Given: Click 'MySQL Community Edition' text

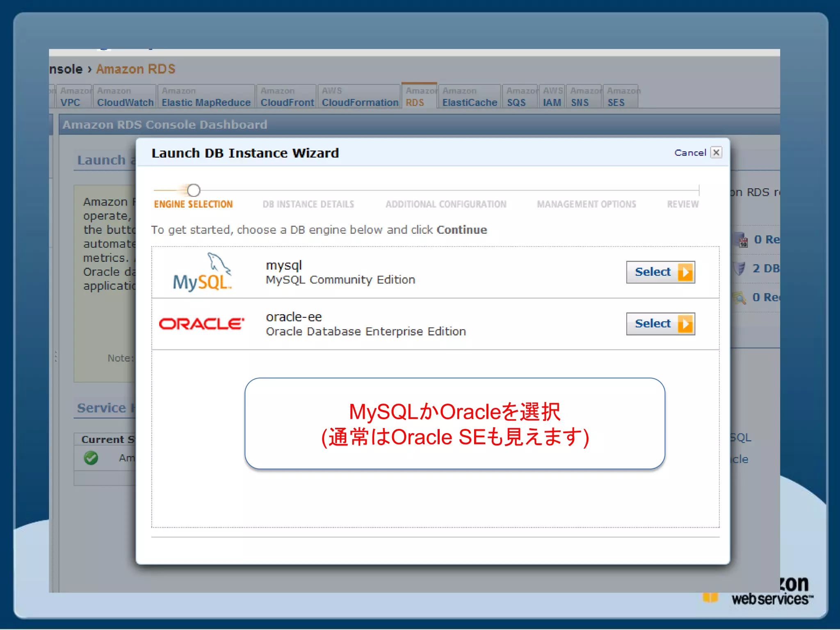Looking at the screenshot, I should coord(340,280).
